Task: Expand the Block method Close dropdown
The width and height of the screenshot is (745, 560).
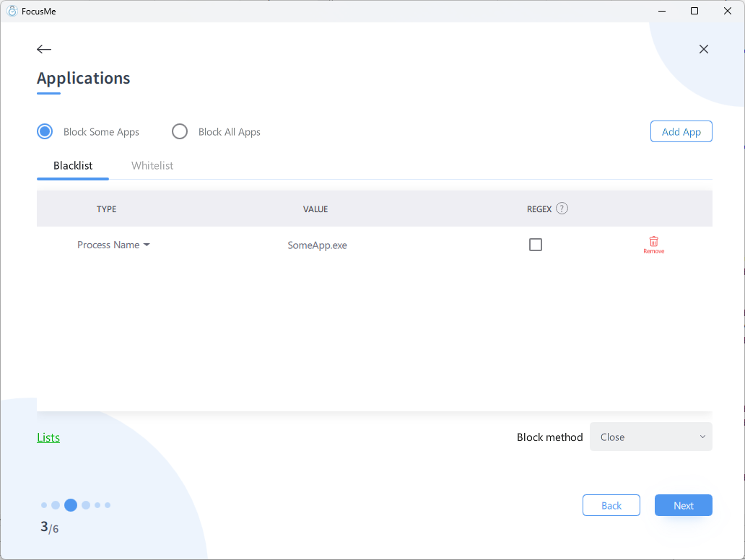Action: tap(651, 437)
